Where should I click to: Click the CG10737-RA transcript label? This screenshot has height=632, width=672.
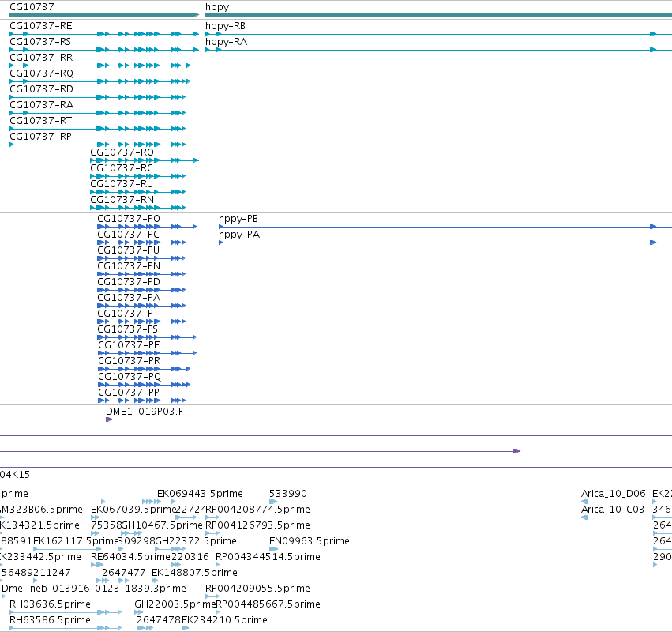click(42, 105)
